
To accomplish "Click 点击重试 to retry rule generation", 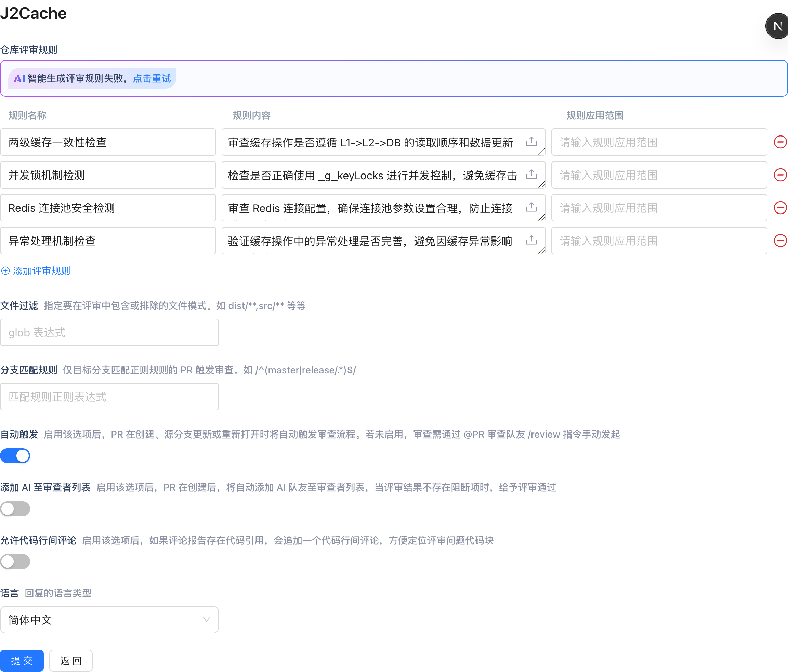I will pyautogui.click(x=152, y=79).
